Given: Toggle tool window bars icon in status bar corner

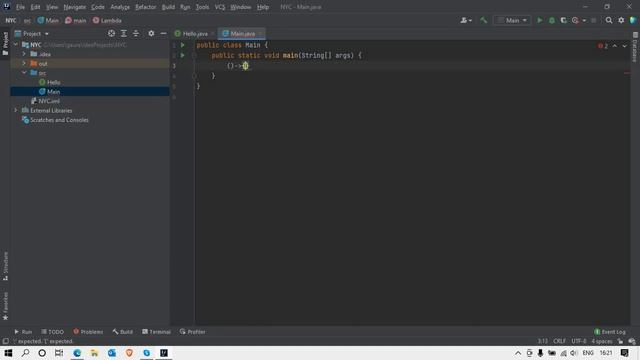Looking at the screenshot, I should point(5,341).
